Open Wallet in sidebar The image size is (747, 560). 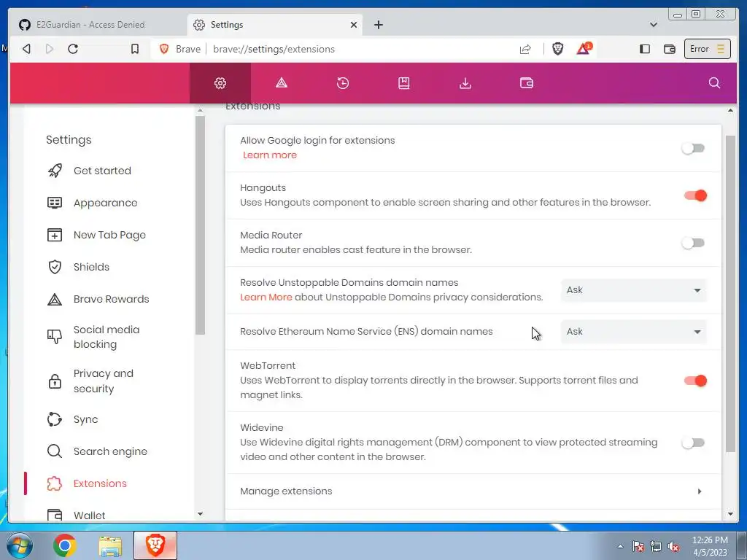click(89, 516)
